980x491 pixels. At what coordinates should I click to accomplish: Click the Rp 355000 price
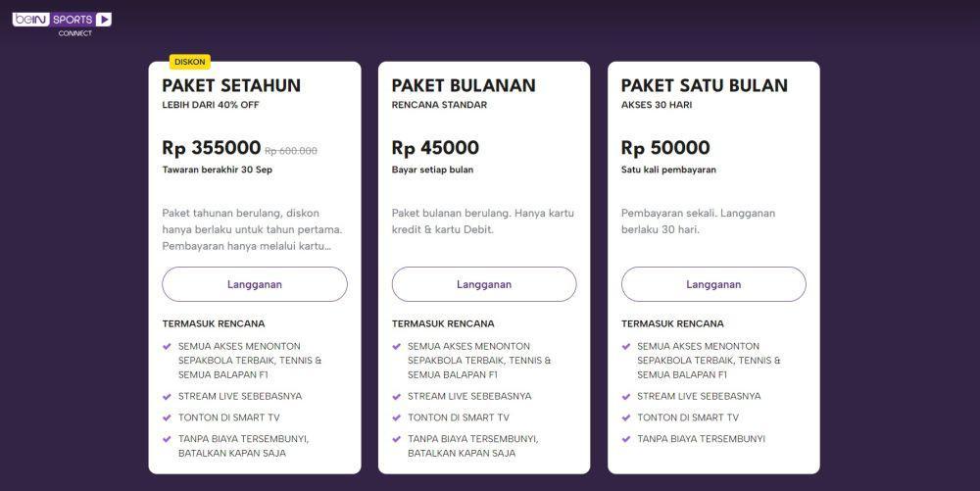click(x=212, y=148)
